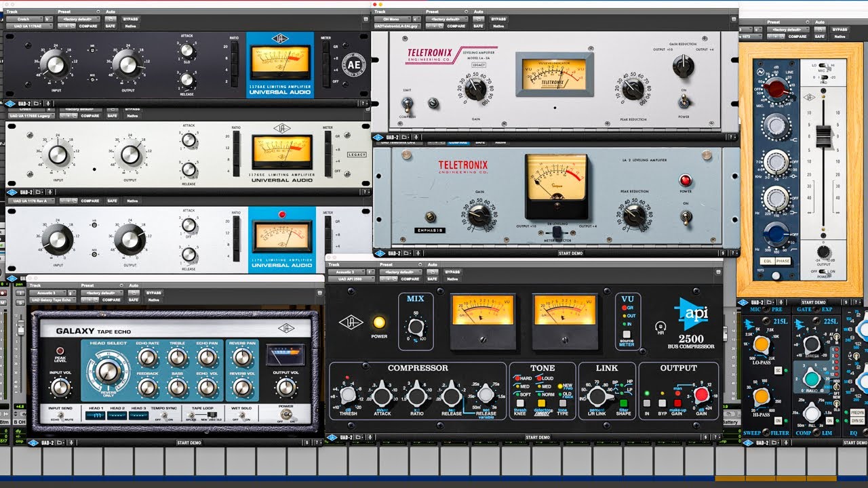Adjust the 1176AE Input knob
The width and height of the screenshot is (868, 488).
click(x=55, y=64)
